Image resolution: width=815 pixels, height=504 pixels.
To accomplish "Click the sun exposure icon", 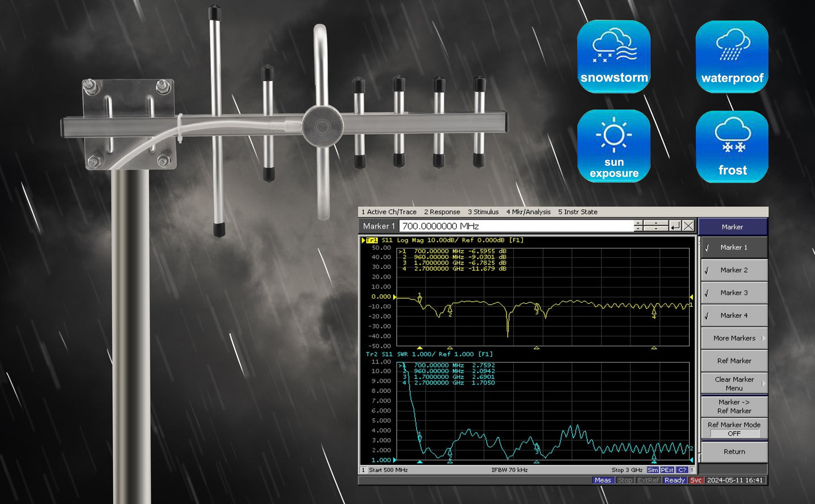I will tap(614, 145).
